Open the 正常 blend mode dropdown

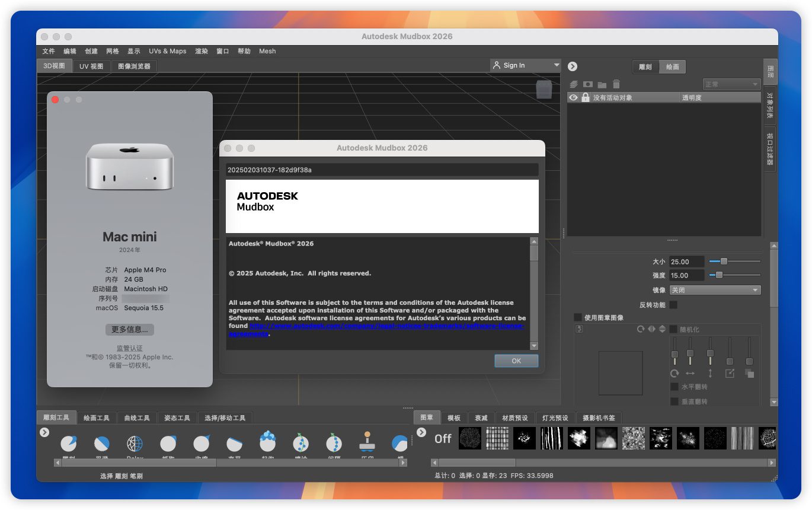(731, 84)
